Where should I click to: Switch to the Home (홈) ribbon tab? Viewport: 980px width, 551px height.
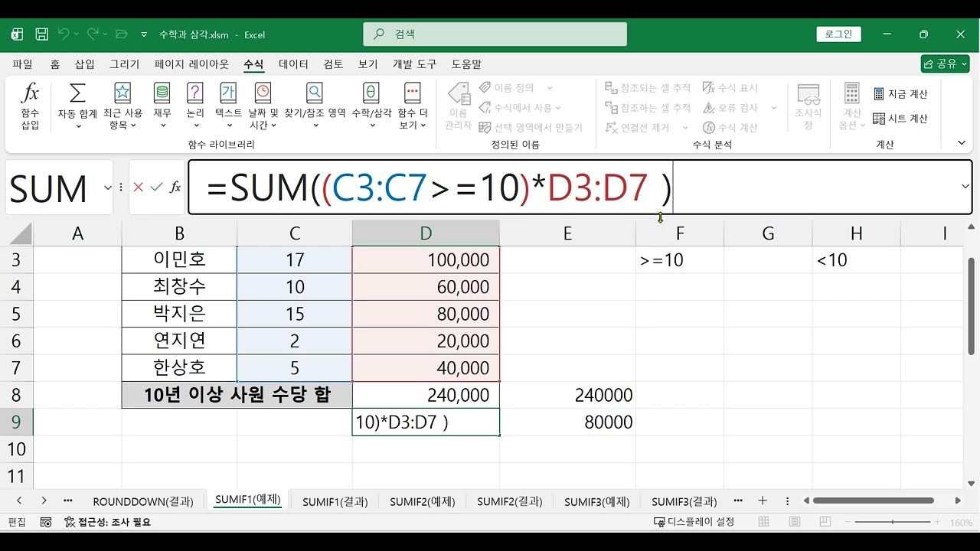[x=55, y=64]
